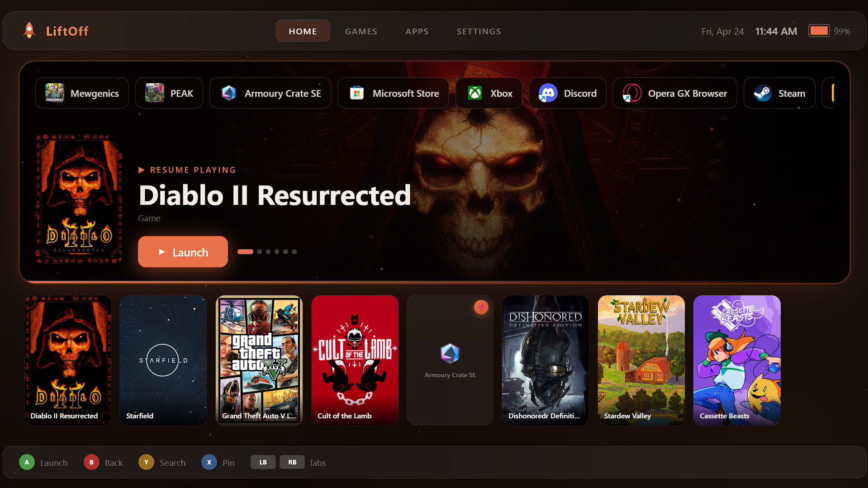Unpin the Armoury Crate SE tile
Image resolution: width=868 pixels, height=488 pixels.
[481, 308]
